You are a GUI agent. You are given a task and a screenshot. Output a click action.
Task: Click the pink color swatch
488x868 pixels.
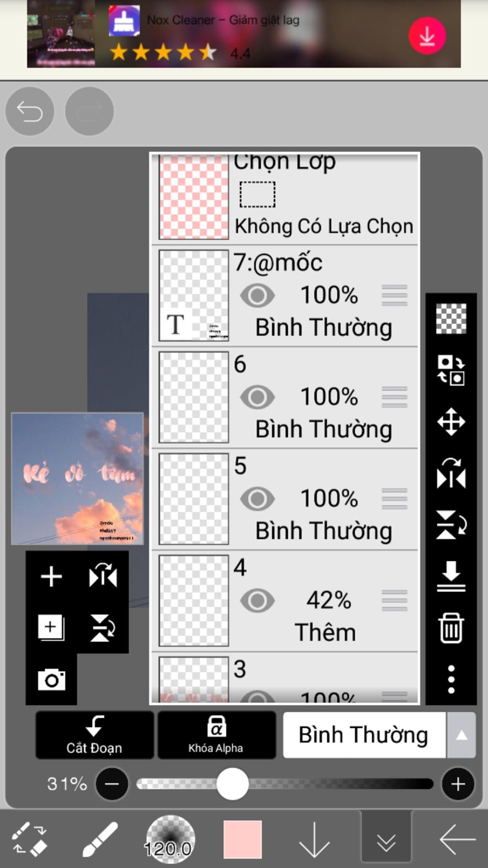(243, 839)
